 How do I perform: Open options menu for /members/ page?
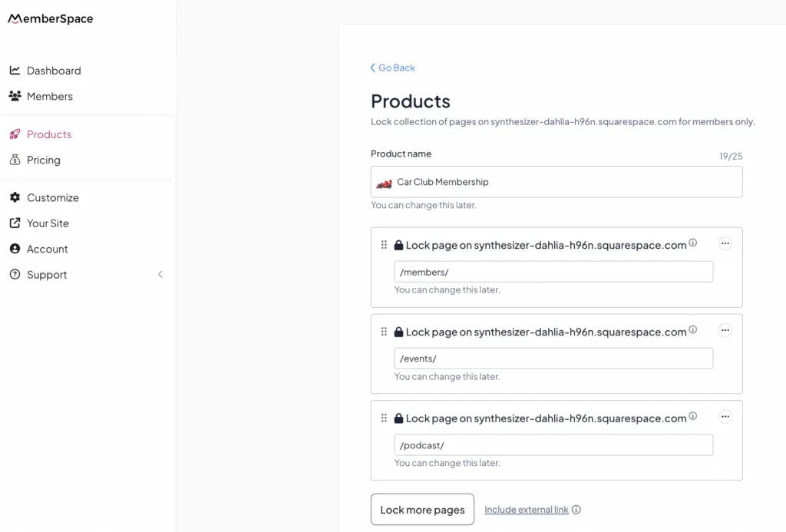(x=725, y=243)
